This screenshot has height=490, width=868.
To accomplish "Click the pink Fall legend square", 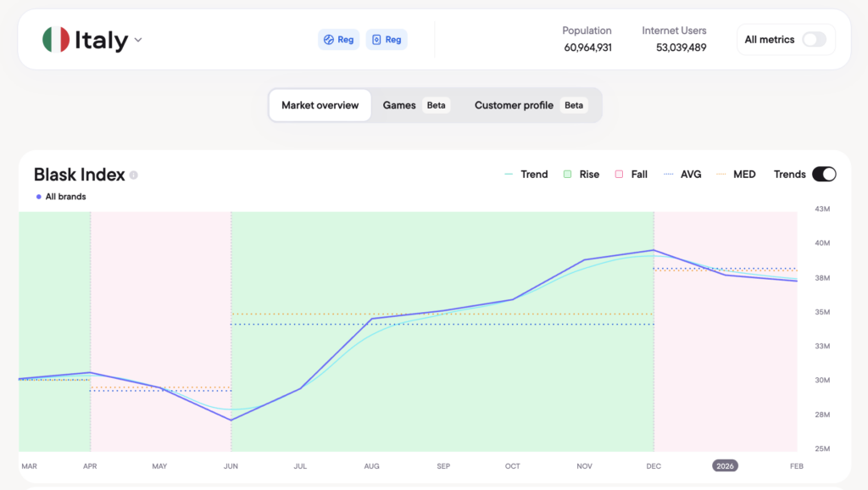I will pyautogui.click(x=619, y=175).
